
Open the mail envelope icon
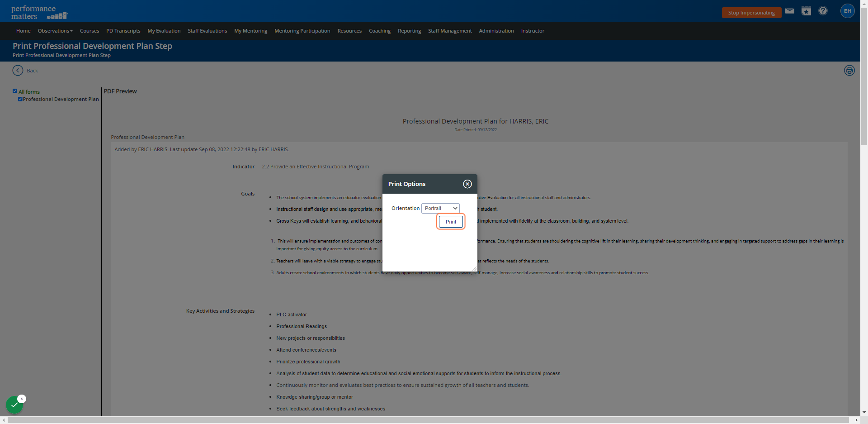coord(790,11)
